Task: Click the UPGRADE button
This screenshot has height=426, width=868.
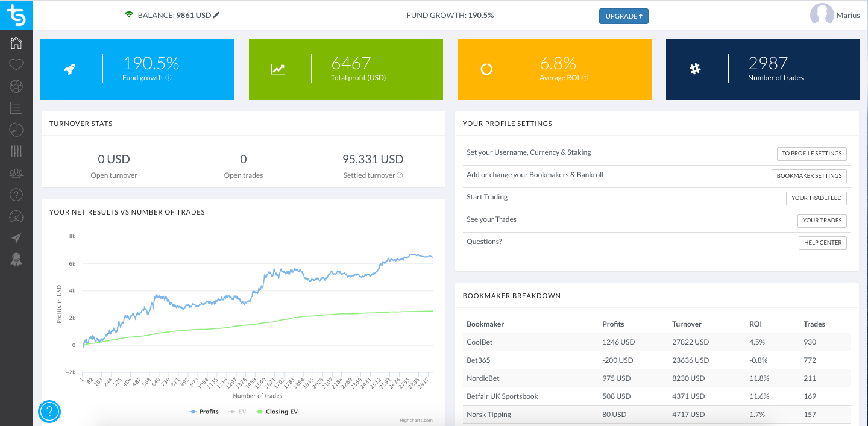Action: click(x=623, y=16)
